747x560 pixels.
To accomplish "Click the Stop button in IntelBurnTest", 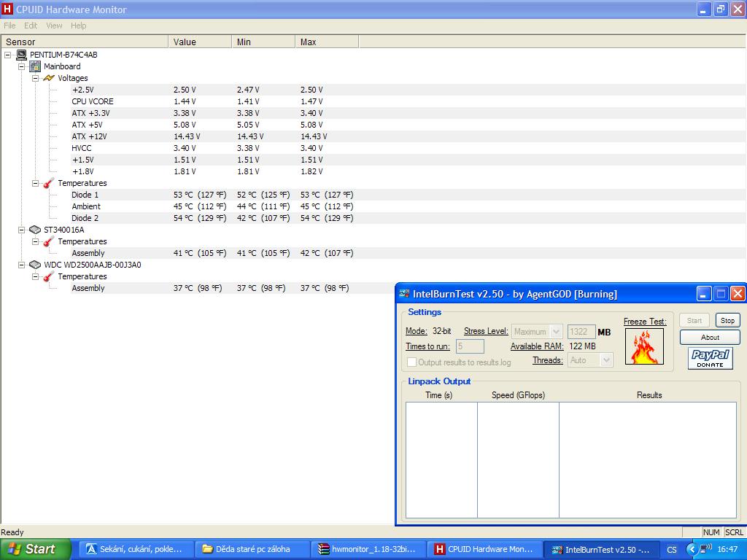I will click(x=727, y=321).
